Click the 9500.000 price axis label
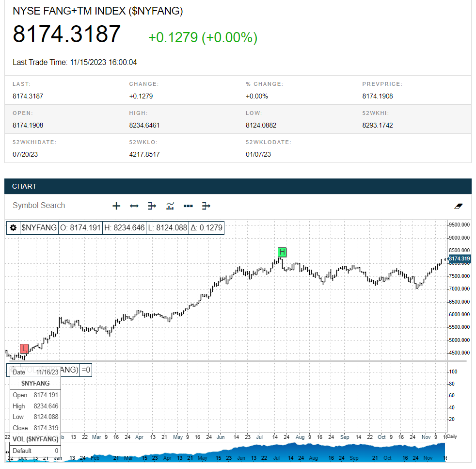The width and height of the screenshot is (476, 469). [459, 225]
